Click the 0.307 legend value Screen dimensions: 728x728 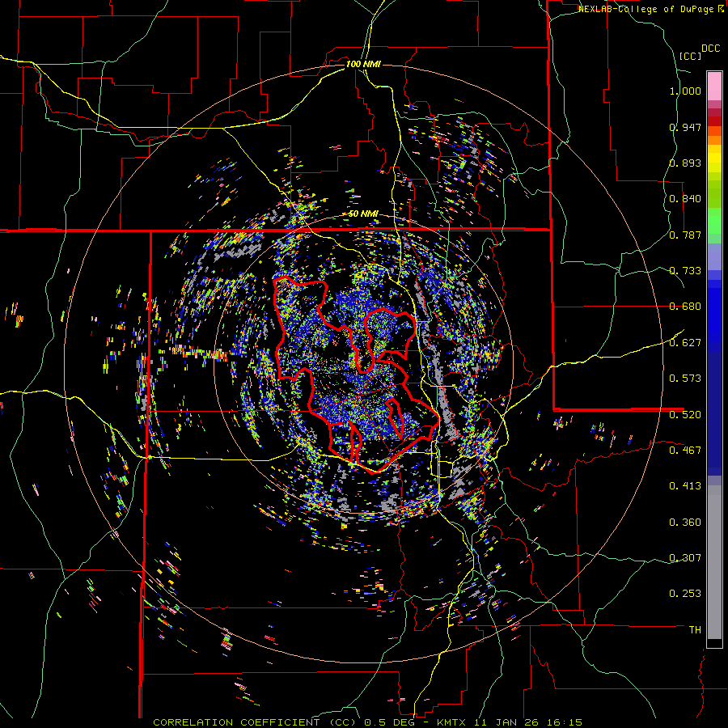coord(685,557)
